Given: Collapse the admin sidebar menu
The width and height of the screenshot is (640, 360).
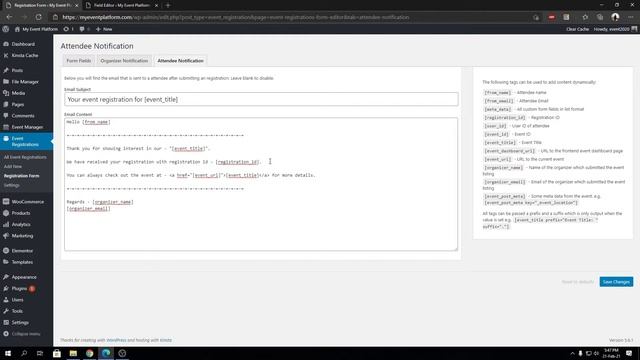Looking at the screenshot, I should point(22,334).
